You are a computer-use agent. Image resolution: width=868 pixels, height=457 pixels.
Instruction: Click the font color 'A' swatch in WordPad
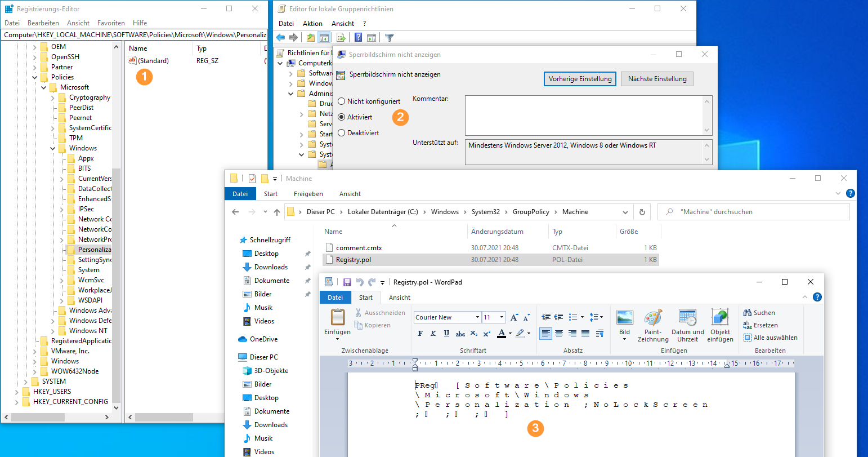pos(502,334)
